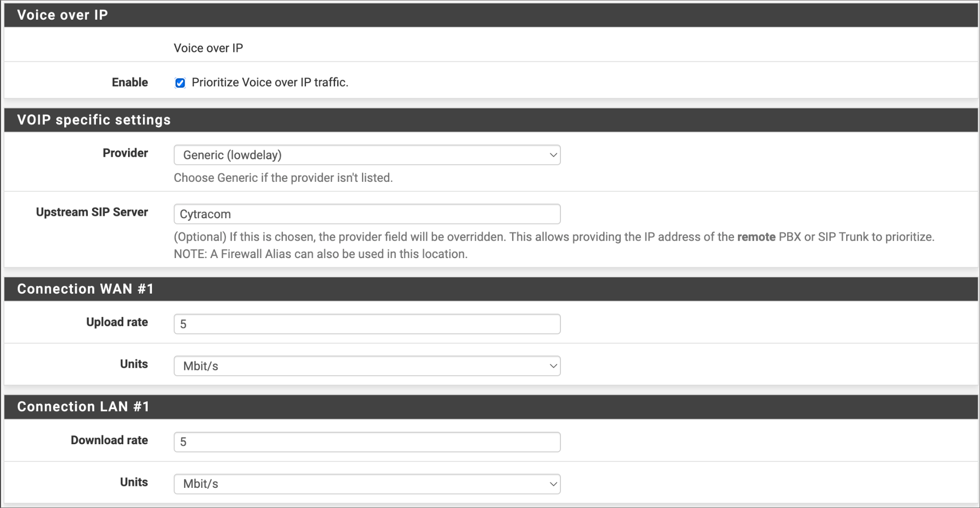Image resolution: width=980 pixels, height=508 pixels.
Task: Select the 'VOIP specific settings' section header
Action: click(94, 120)
